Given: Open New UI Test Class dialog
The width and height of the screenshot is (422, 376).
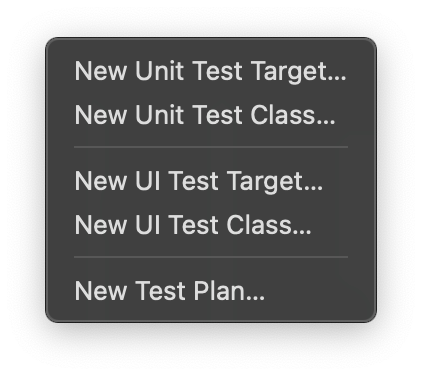Looking at the screenshot, I should pyautogui.click(x=211, y=225).
